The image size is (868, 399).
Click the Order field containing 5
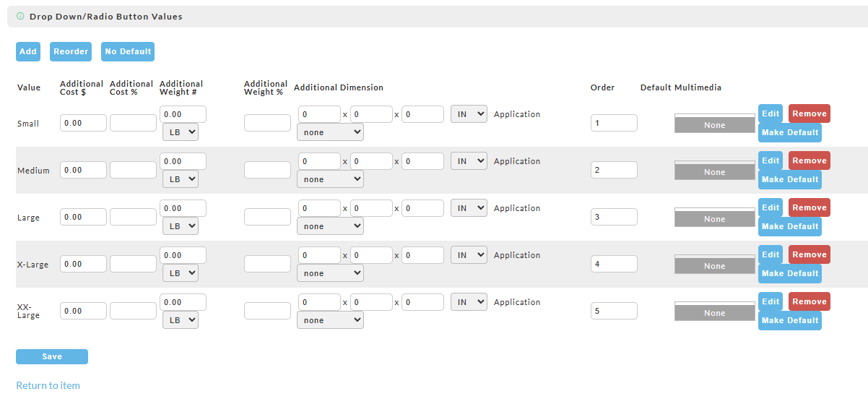[614, 311]
